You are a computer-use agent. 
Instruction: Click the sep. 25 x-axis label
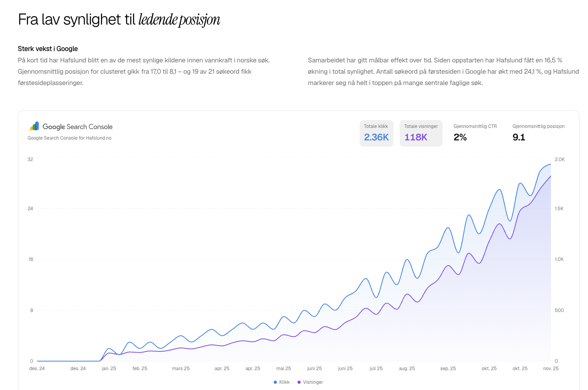448,369
